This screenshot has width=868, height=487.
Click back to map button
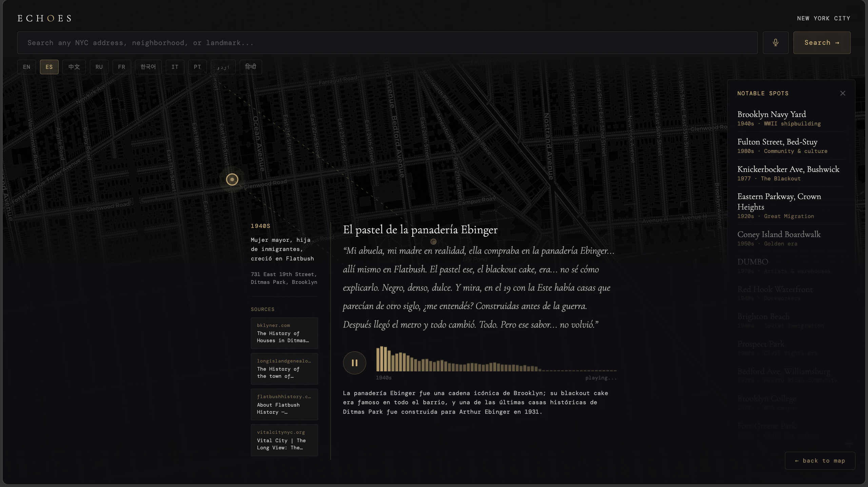coord(820,461)
